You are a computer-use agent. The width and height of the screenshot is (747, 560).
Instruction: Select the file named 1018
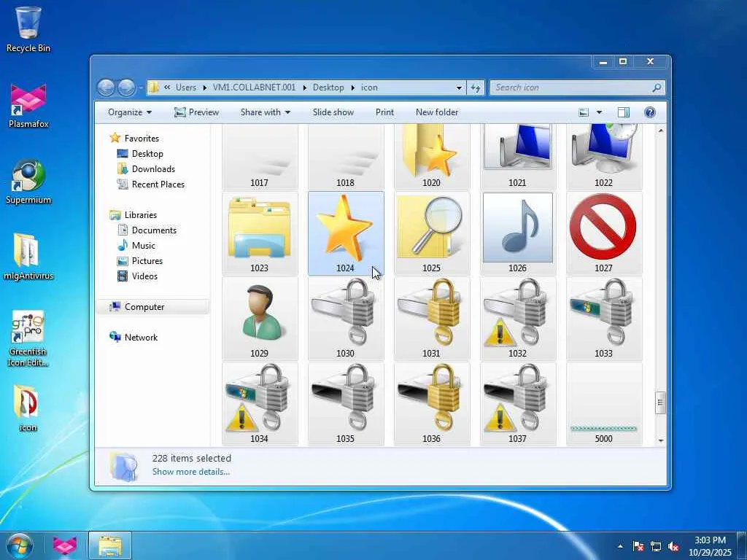[x=345, y=157]
